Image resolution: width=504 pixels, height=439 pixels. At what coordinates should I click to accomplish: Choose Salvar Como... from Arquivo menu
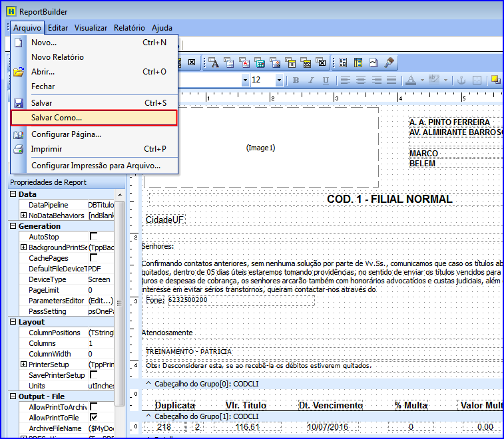[94, 118]
